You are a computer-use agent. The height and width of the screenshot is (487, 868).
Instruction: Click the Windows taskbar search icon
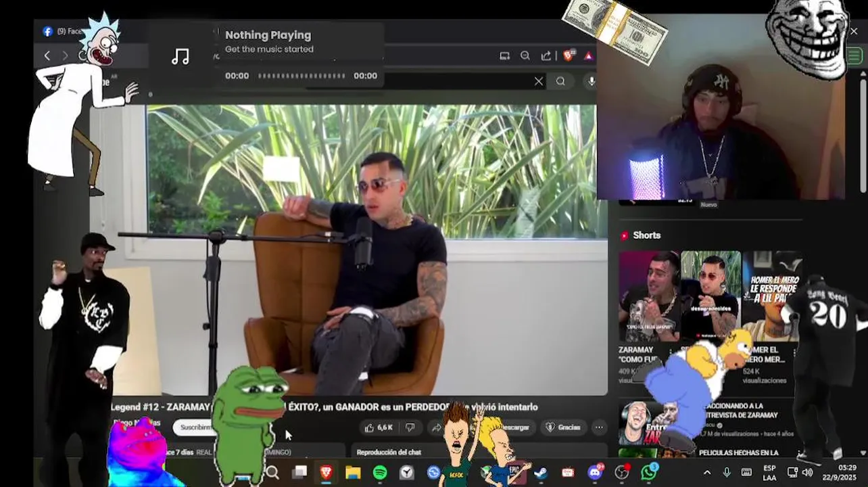272,472
